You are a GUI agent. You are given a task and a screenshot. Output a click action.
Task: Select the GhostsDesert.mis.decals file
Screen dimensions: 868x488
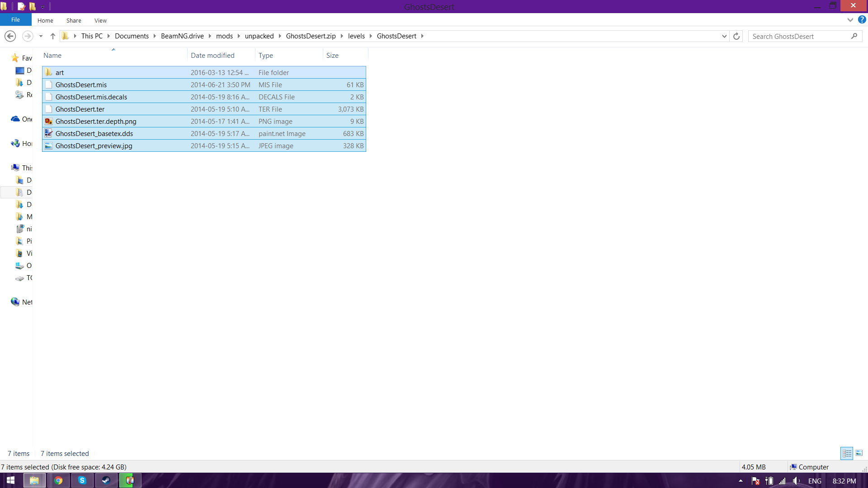[x=204, y=97]
